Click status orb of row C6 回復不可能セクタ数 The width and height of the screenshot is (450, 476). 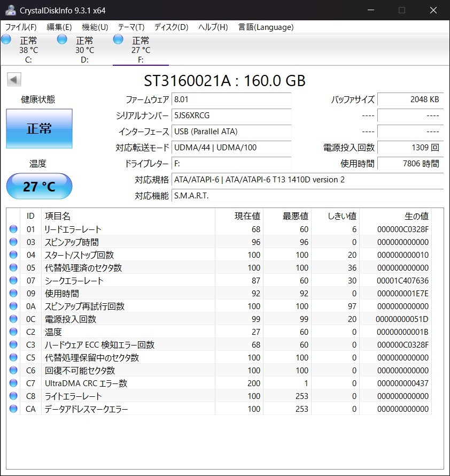[13, 370]
